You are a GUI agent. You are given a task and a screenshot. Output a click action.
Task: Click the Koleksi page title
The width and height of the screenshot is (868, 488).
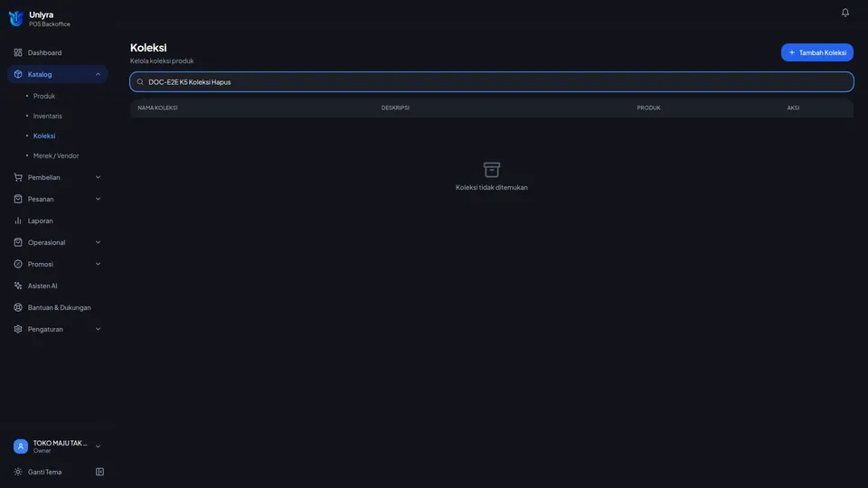point(148,48)
